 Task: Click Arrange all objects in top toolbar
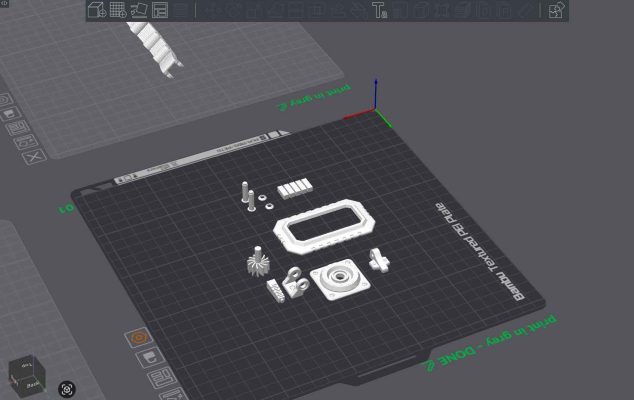[x=160, y=10]
